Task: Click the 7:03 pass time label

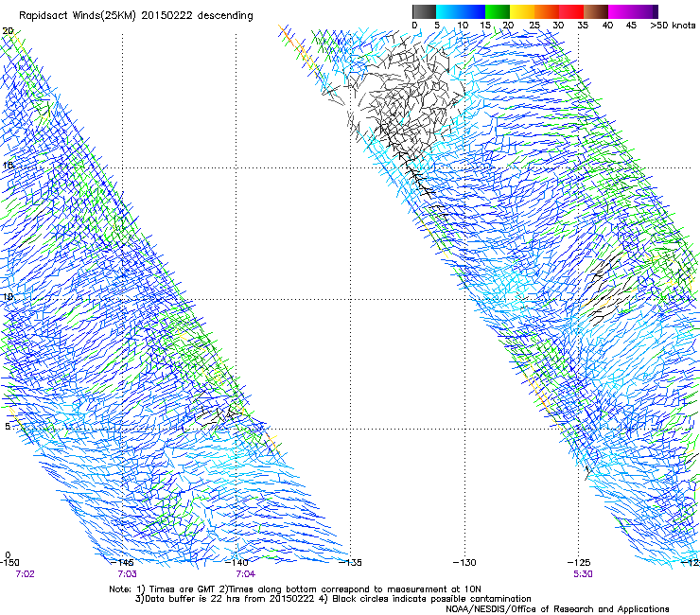Action: tap(128, 574)
